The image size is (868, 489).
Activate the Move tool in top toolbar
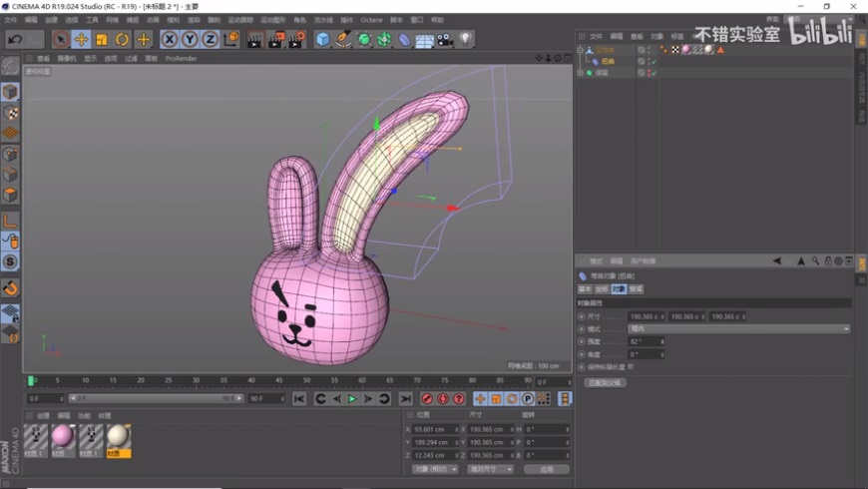click(81, 39)
